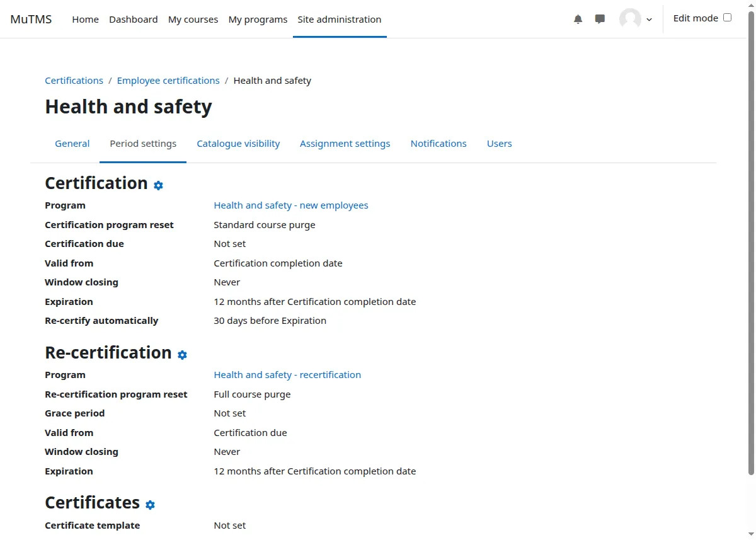
Task: Go to the Users tab
Action: 499,144
